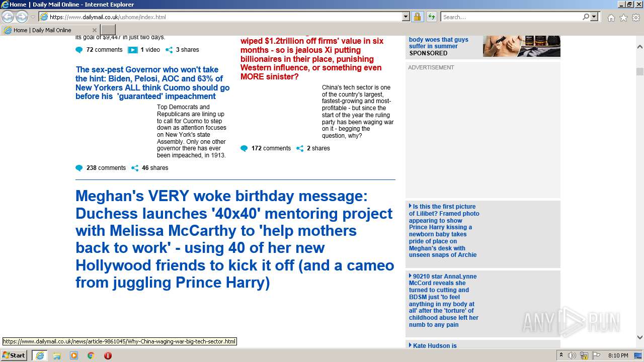Open the media player taskbar icon
The image size is (644, 362).
(74, 355)
